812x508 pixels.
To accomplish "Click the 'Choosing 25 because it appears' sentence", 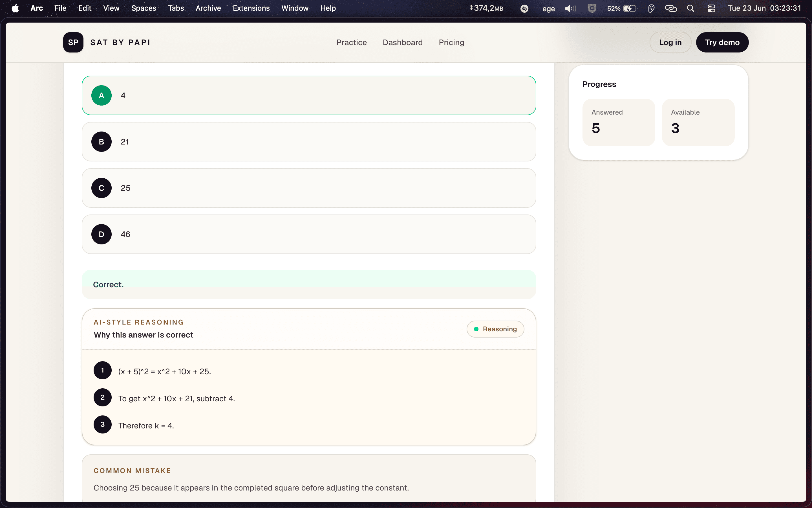I will [x=251, y=488].
